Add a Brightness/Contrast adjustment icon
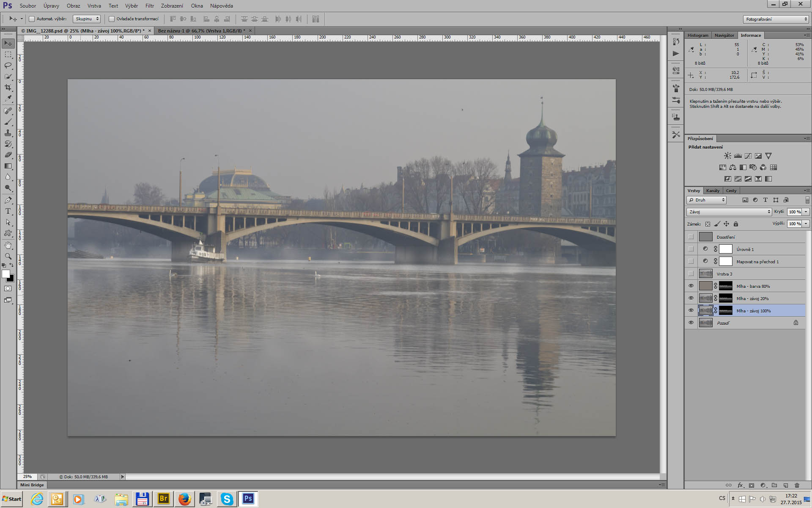 pos(727,156)
